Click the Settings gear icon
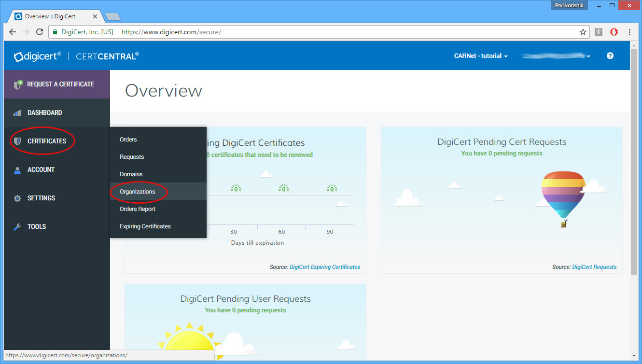642x364 pixels. tap(17, 198)
